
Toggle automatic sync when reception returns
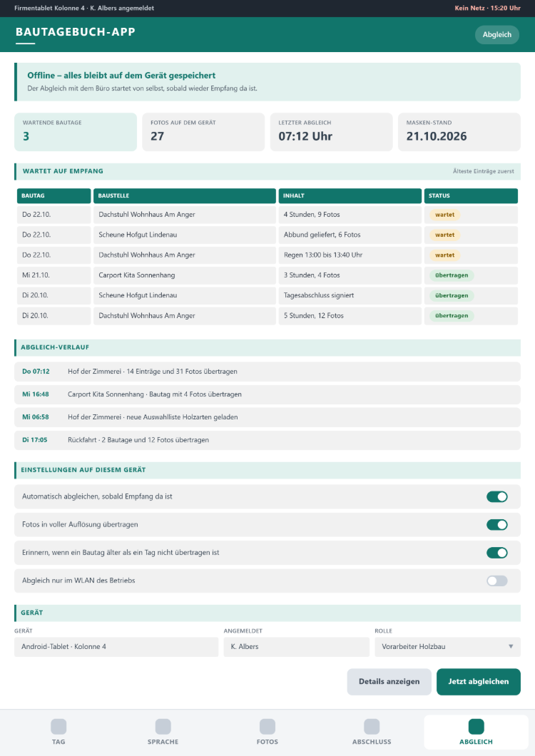click(497, 496)
